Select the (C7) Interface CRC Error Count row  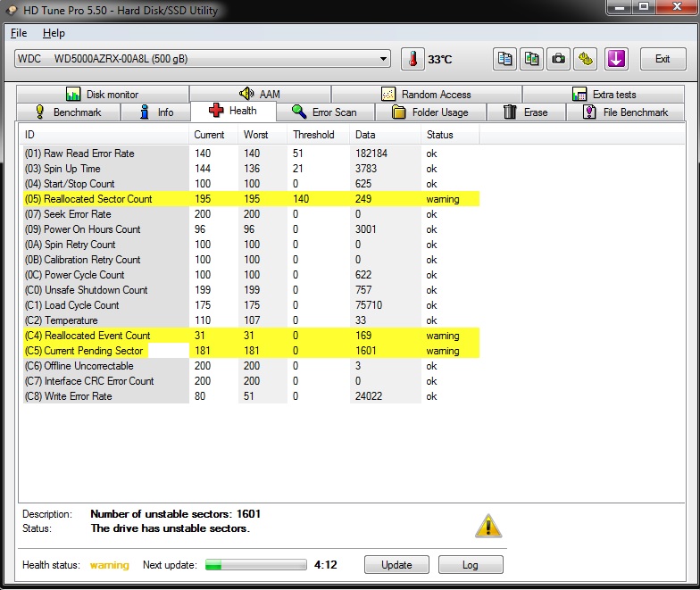[252, 381]
